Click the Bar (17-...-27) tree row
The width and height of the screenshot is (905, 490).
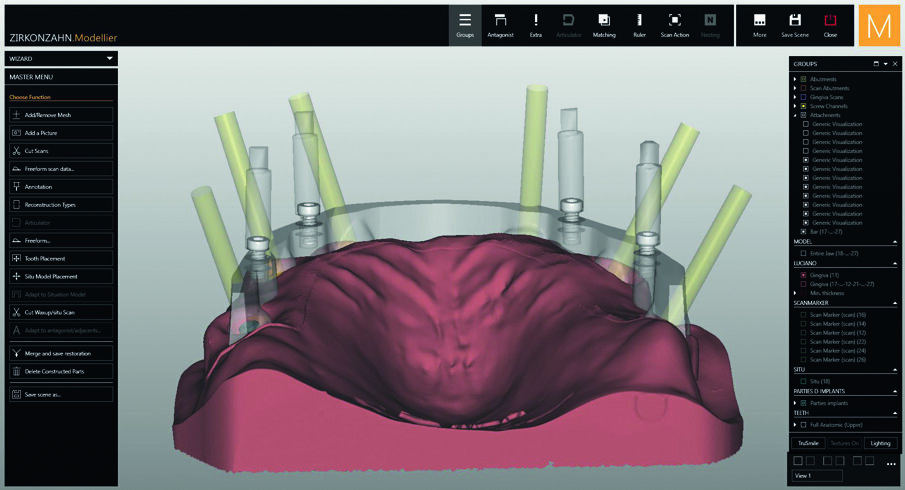825,231
